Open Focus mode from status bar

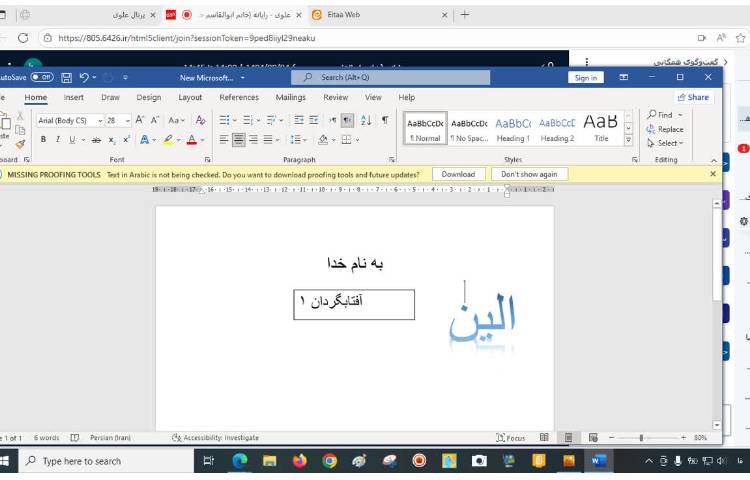point(510,437)
